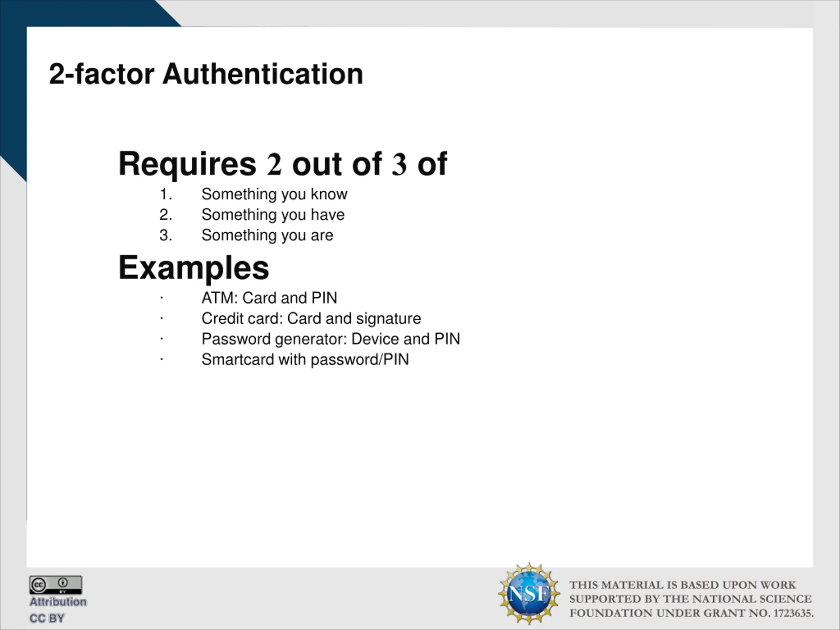Select list item 'Something you have'
This screenshot has height=630, width=840.
tap(273, 215)
